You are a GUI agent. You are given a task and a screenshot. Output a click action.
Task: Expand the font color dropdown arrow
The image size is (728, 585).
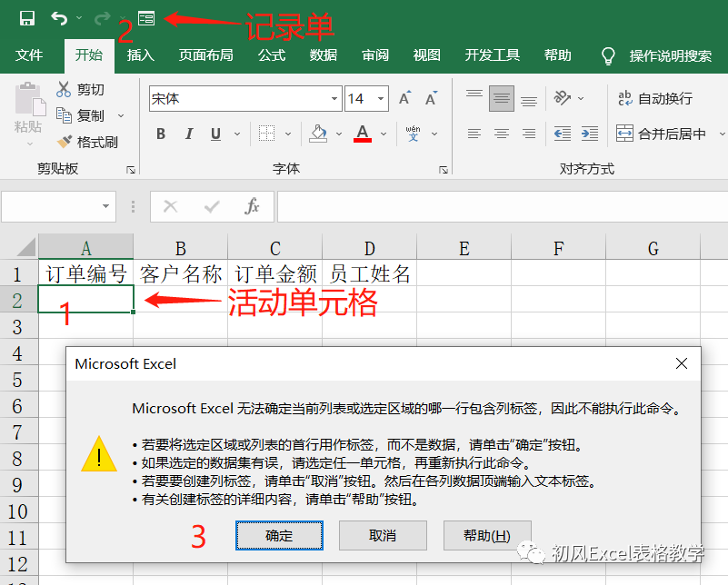pyautogui.click(x=384, y=134)
